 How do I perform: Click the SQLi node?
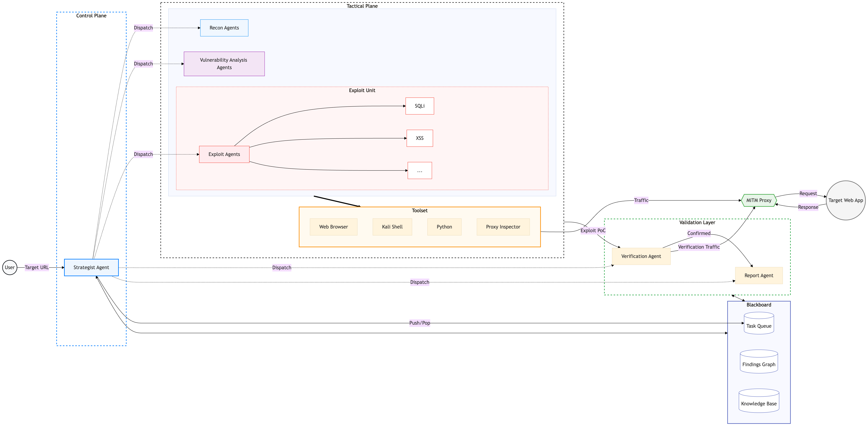pyautogui.click(x=419, y=106)
